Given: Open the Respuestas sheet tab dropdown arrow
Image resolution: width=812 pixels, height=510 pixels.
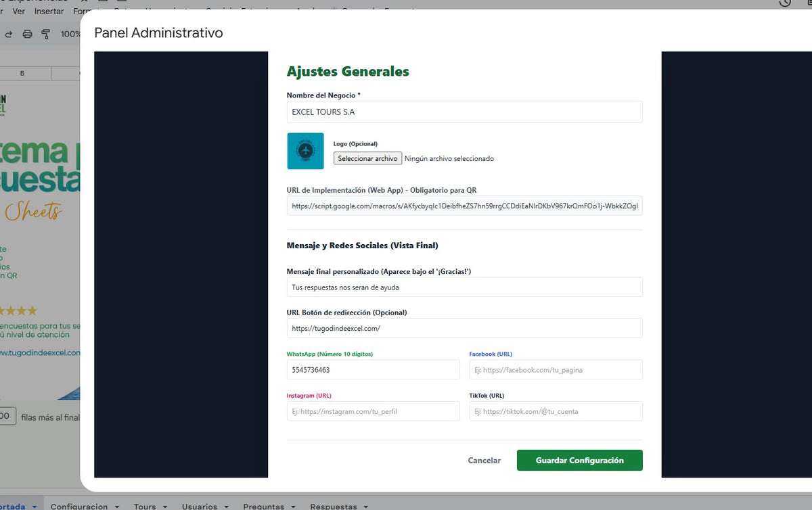Looking at the screenshot, I should [x=365, y=506].
